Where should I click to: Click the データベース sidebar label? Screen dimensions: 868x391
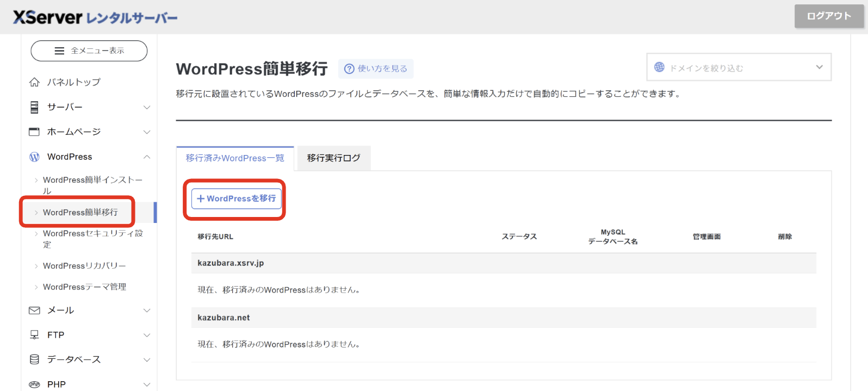(x=73, y=359)
